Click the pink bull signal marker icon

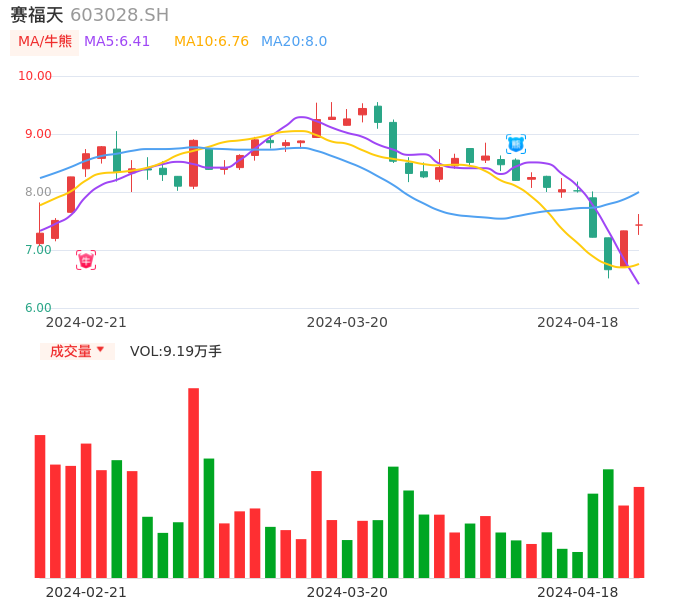(86, 260)
